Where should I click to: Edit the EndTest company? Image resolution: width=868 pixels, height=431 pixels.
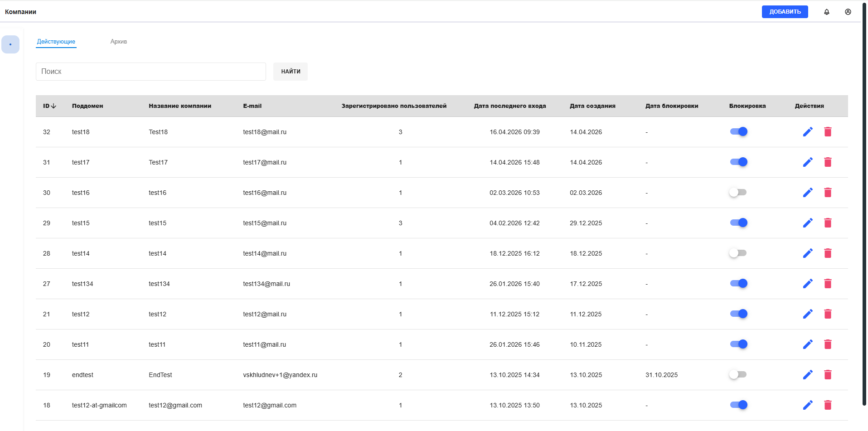click(x=808, y=375)
